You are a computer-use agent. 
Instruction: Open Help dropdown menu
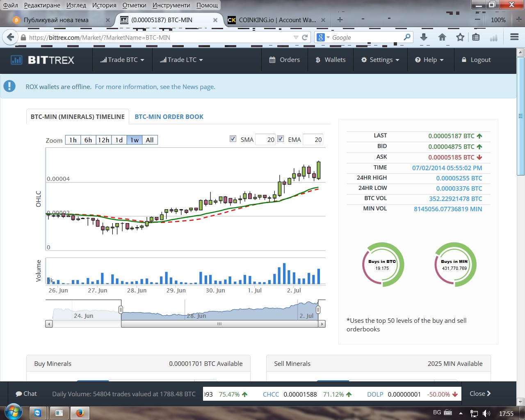pos(429,60)
